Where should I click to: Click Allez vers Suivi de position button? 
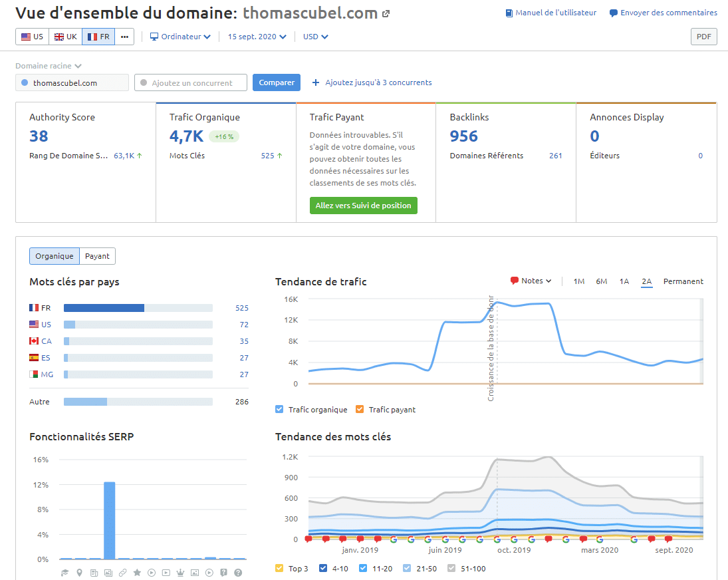(364, 206)
